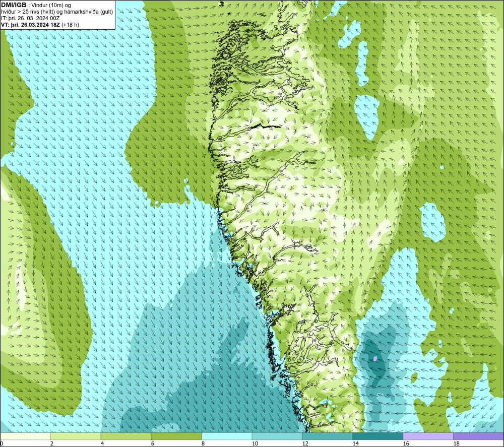Click the '6' legend scale label
The height and width of the screenshot is (447, 504).
coord(153,443)
